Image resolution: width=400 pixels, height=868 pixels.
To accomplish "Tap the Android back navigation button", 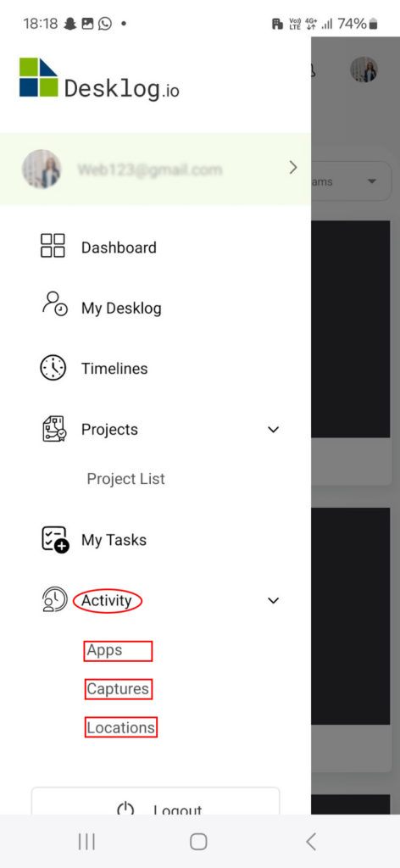I will (x=311, y=842).
